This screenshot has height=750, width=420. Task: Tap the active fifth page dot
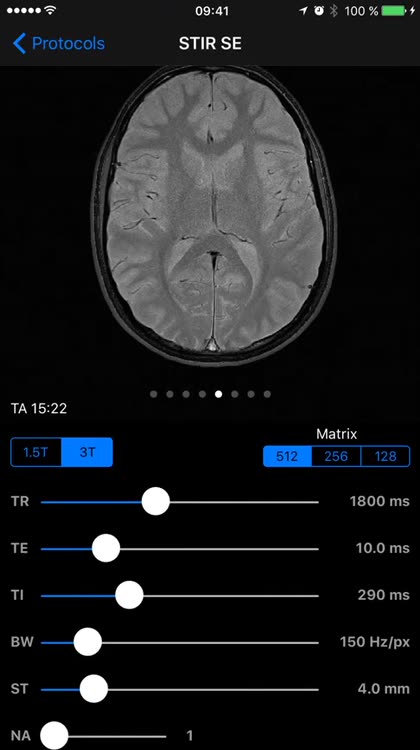[219, 394]
